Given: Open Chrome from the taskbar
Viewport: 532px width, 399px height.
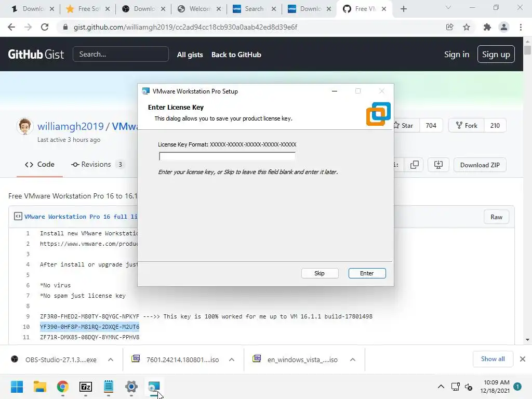Looking at the screenshot, I should (63, 387).
